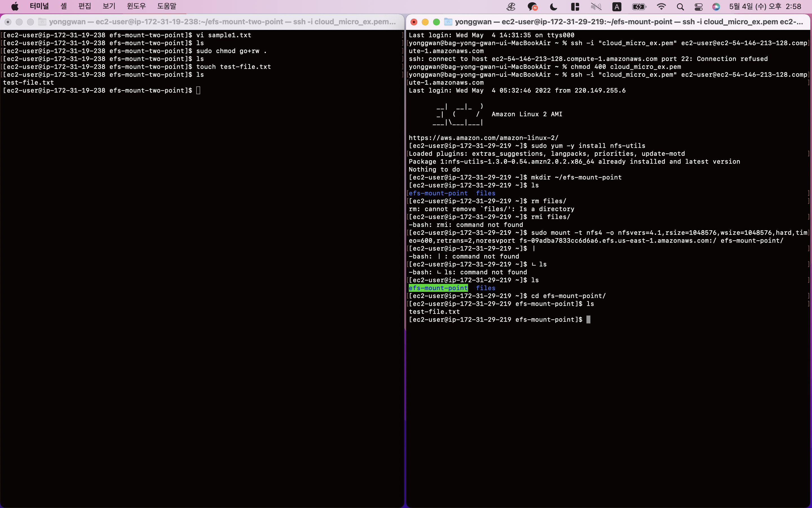Click 'sudo chmod go+rw .' command line
Screen dimensions: 812x508
pyautogui.click(x=231, y=51)
